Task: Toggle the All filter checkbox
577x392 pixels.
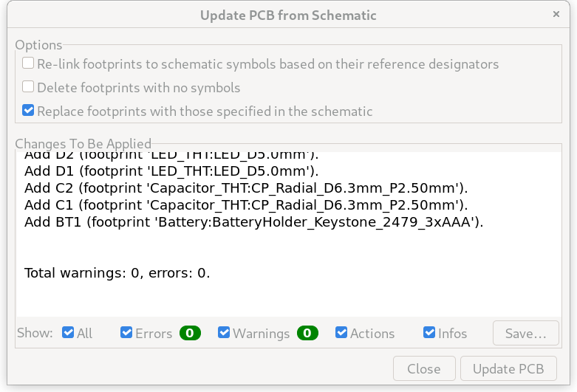Action: (x=68, y=332)
